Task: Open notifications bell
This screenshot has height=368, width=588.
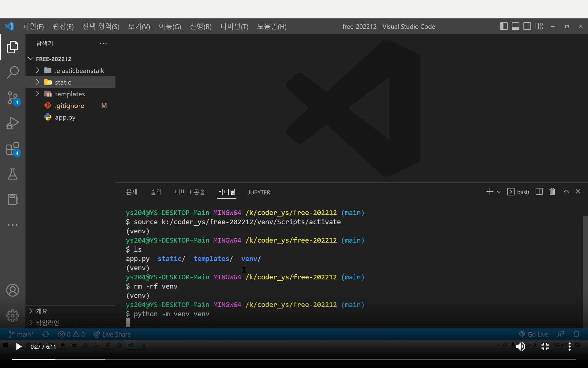Action: (576, 334)
